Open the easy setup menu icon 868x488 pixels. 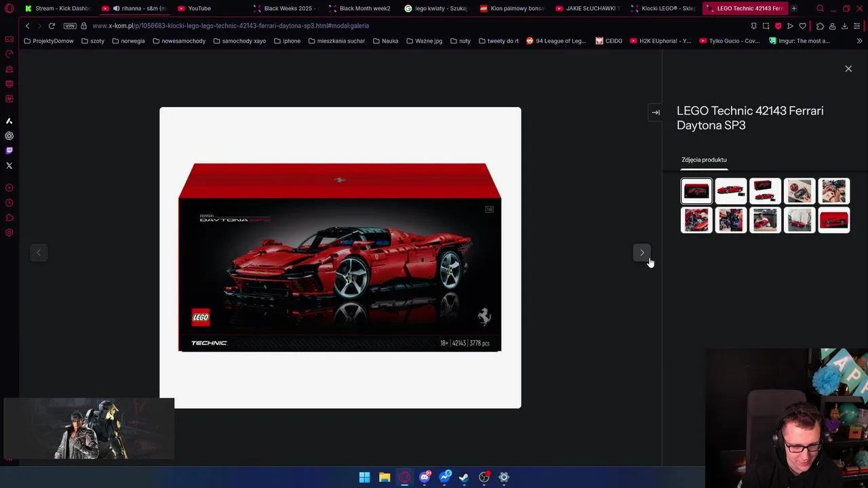856,26
